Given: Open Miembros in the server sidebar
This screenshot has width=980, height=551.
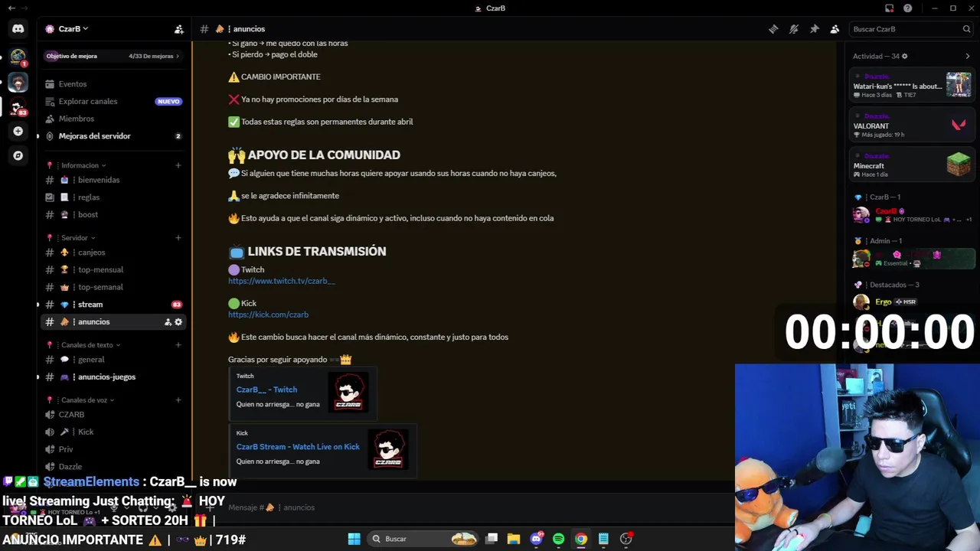Looking at the screenshot, I should point(113,119).
